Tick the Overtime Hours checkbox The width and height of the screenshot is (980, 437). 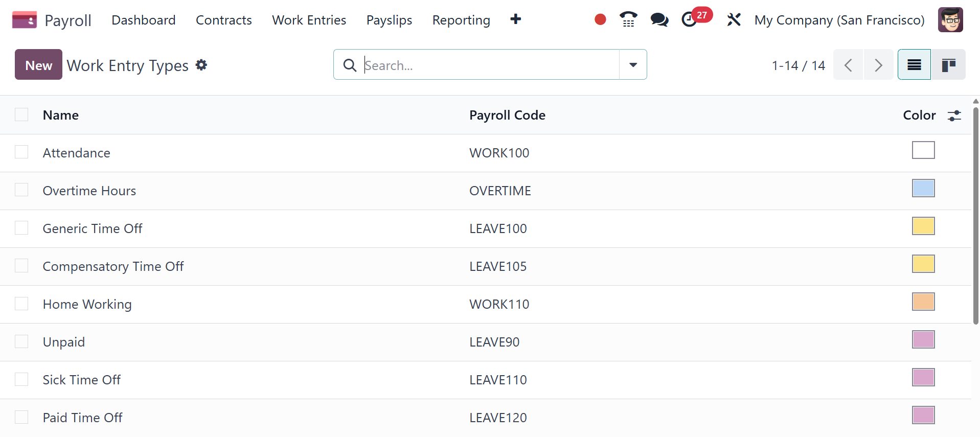tap(21, 190)
